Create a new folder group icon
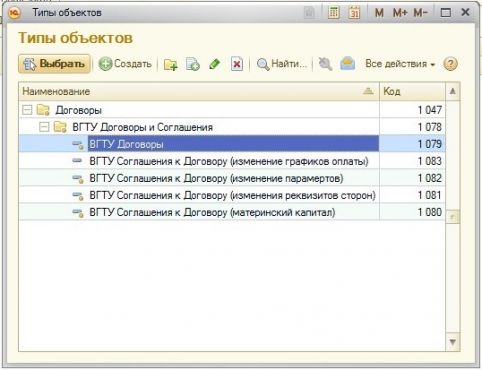This screenshot has width=482, height=370. tap(171, 64)
